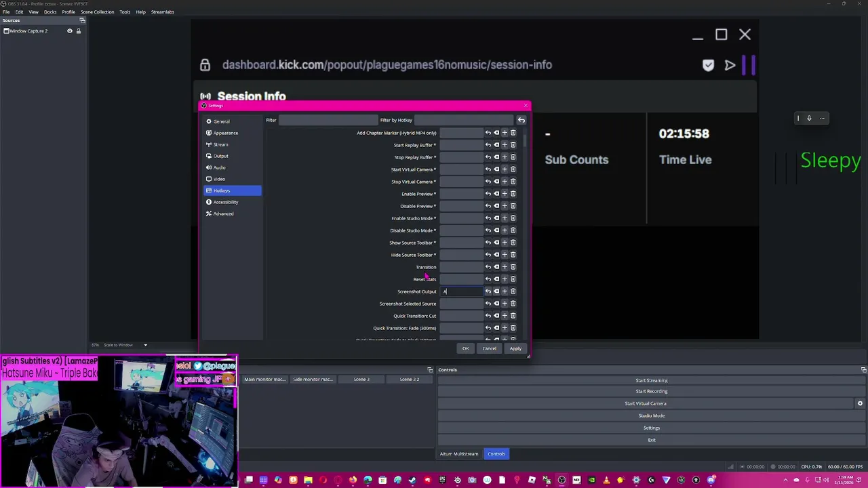Screen dimensions: 868x488
Task: Clear the Screenshot Output hotkey
Action: (496, 291)
